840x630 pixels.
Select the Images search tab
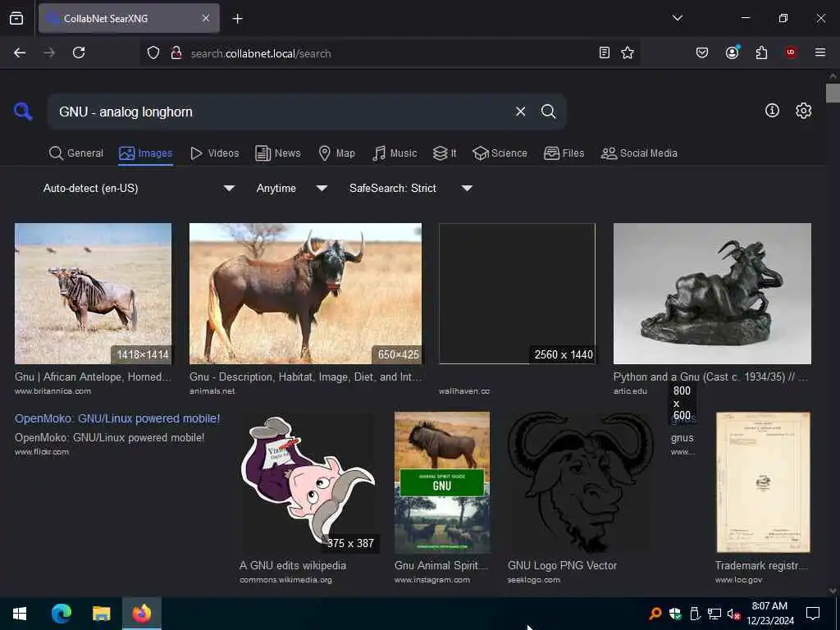[x=146, y=153]
